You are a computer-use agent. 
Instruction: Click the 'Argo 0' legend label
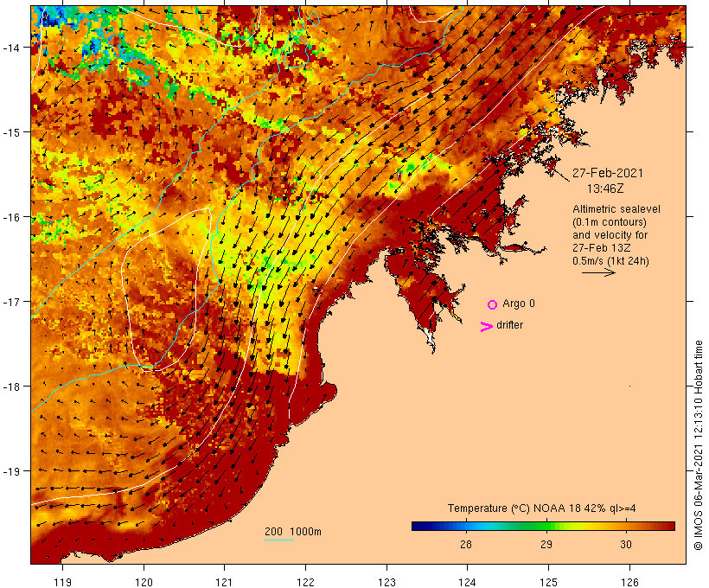pos(519,304)
